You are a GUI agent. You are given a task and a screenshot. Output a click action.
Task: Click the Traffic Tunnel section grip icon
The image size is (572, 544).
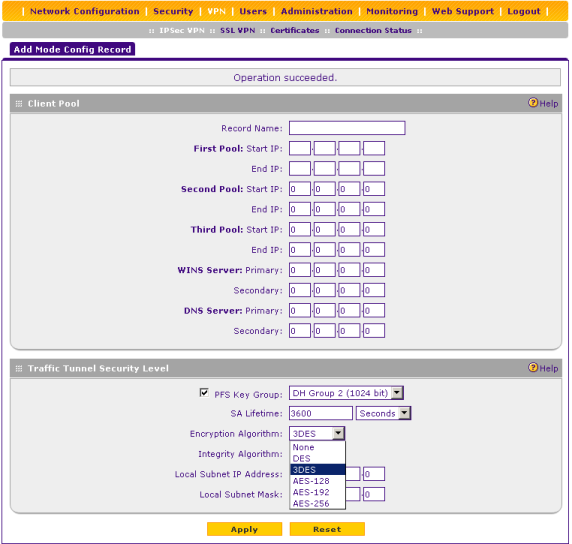pyautogui.click(x=19, y=369)
